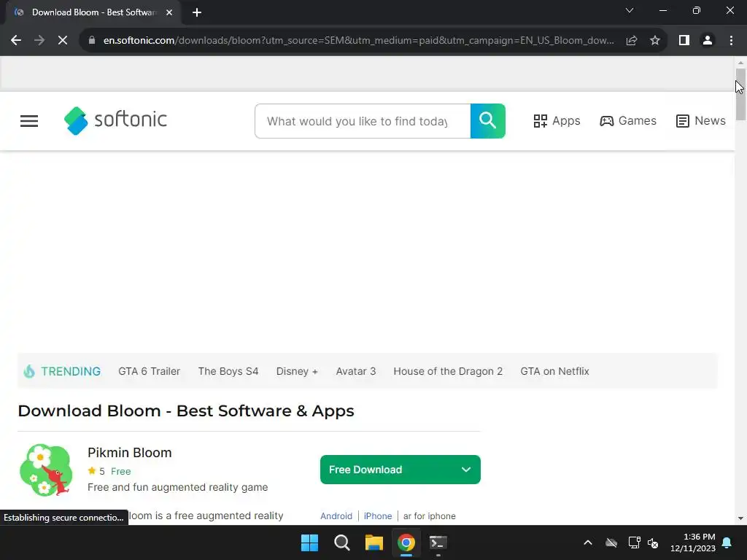The height and width of the screenshot is (560, 747).
Task: Go to Softonic home via logo
Action: coord(115,120)
